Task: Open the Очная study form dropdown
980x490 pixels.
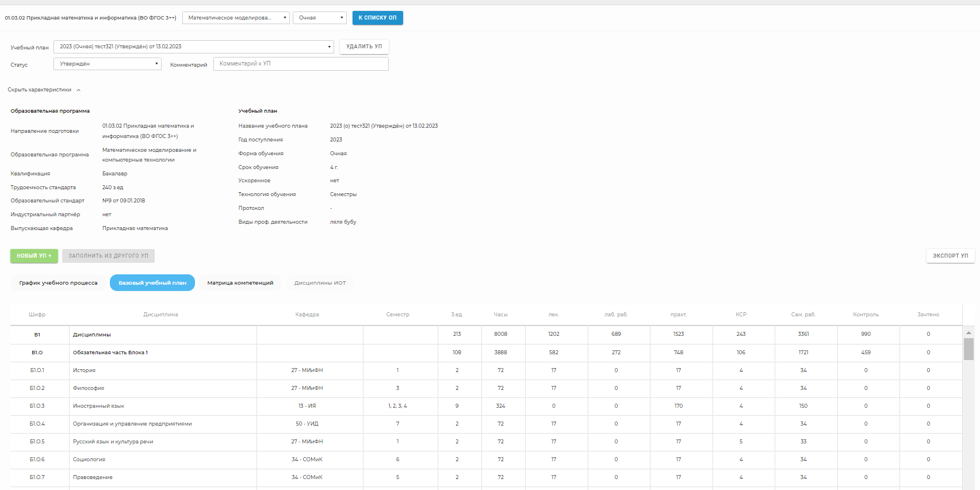Action: click(319, 18)
